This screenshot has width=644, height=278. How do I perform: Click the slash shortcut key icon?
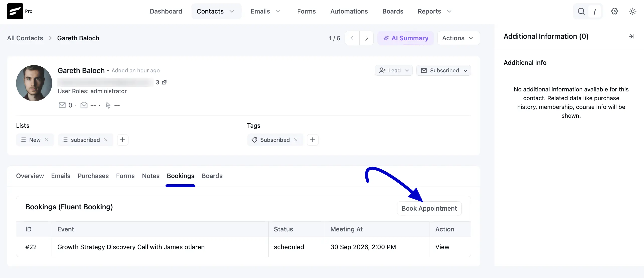(x=594, y=11)
